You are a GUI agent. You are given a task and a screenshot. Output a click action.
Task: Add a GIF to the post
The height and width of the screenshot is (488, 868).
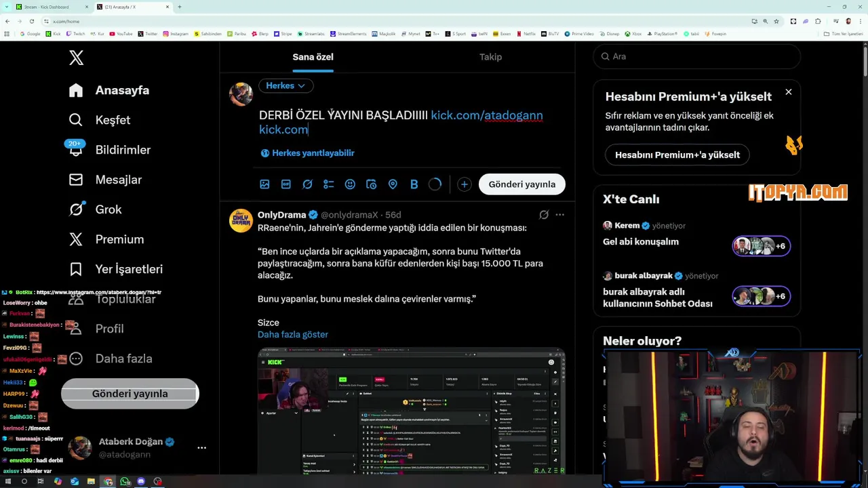coord(286,184)
